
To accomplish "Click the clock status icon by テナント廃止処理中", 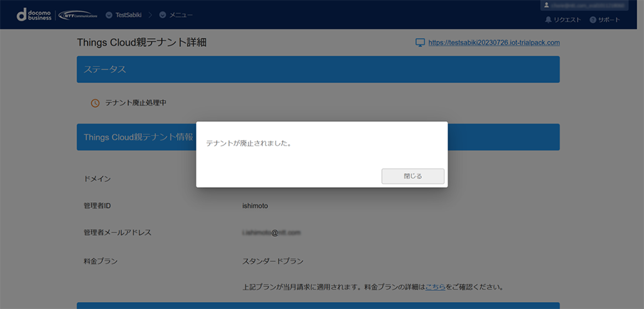I will coord(95,103).
